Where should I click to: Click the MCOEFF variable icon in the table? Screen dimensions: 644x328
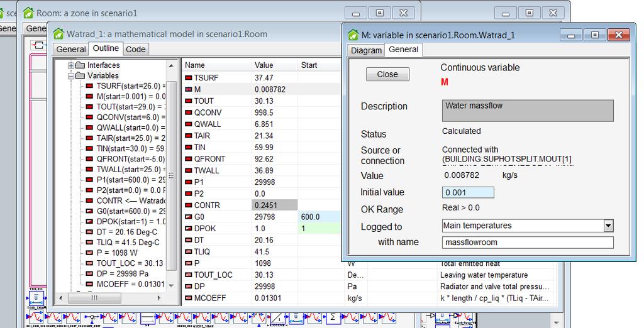pos(189,298)
